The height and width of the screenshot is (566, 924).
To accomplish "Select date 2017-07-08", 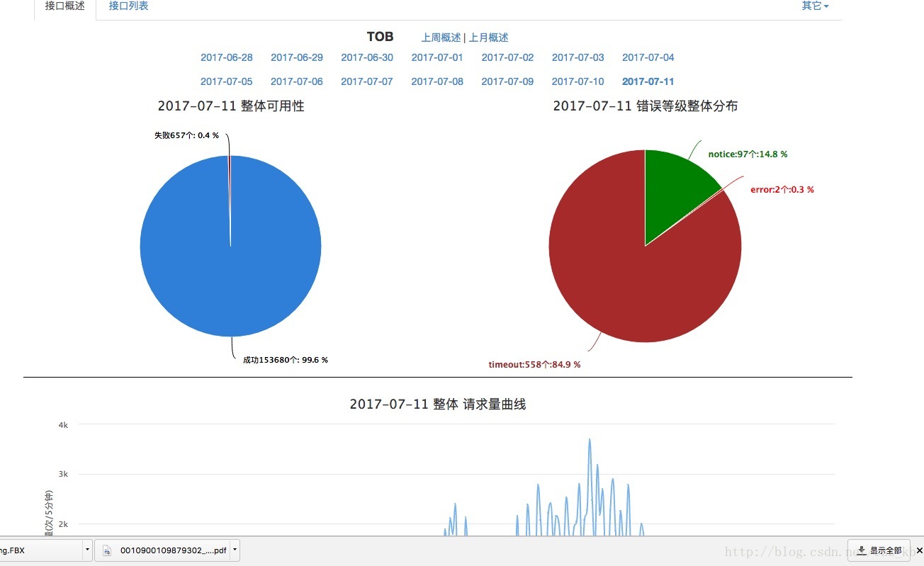I will [x=437, y=81].
